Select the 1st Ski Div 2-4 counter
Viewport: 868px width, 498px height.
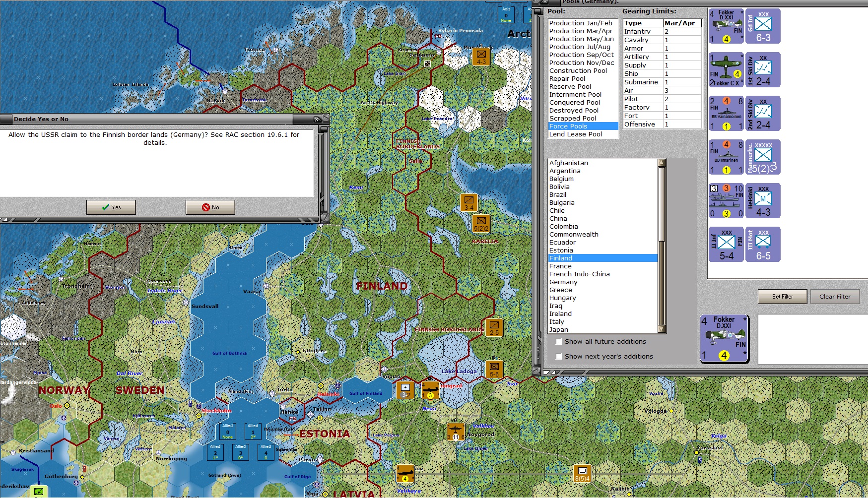763,70
